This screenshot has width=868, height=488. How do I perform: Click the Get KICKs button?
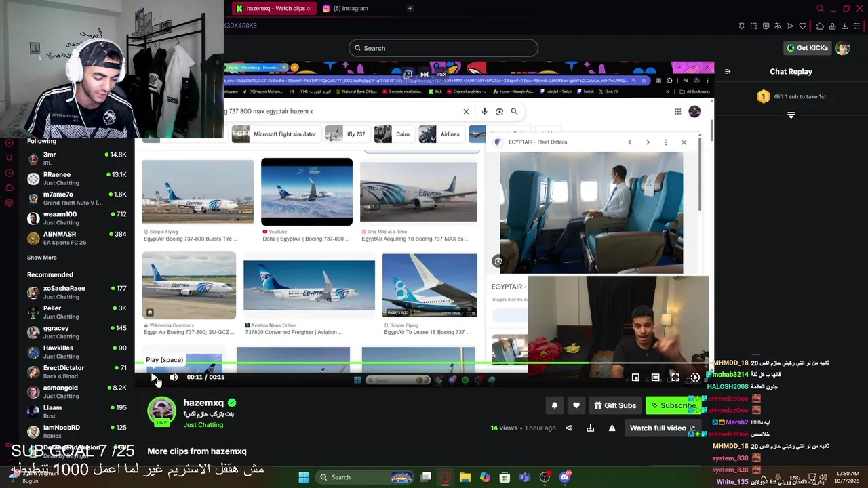tap(807, 48)
